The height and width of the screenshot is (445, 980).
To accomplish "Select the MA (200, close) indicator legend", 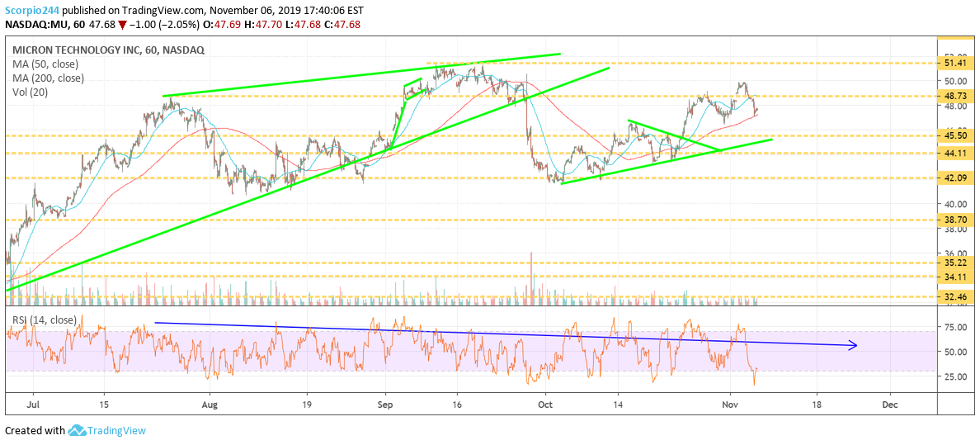I will click(x=48, y=78).
